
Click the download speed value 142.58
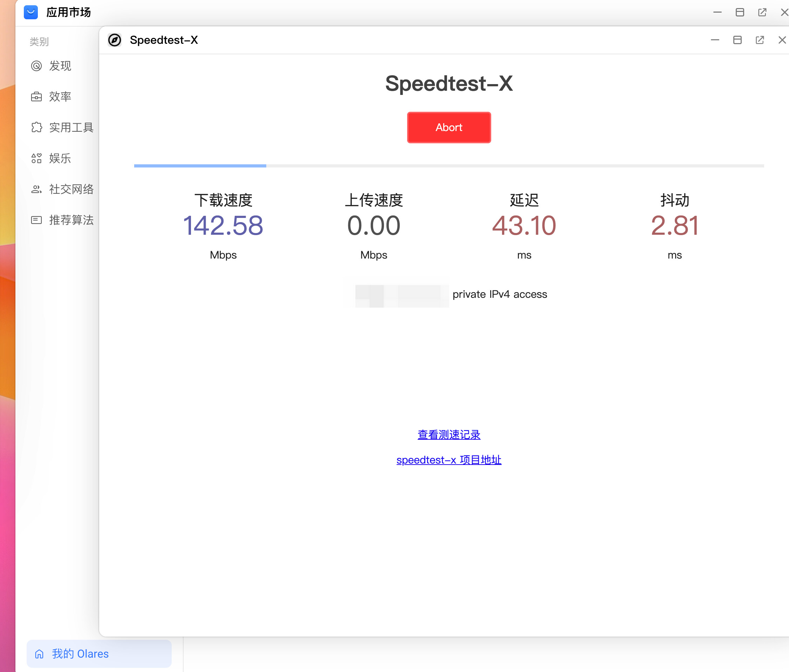pos(223,225)
